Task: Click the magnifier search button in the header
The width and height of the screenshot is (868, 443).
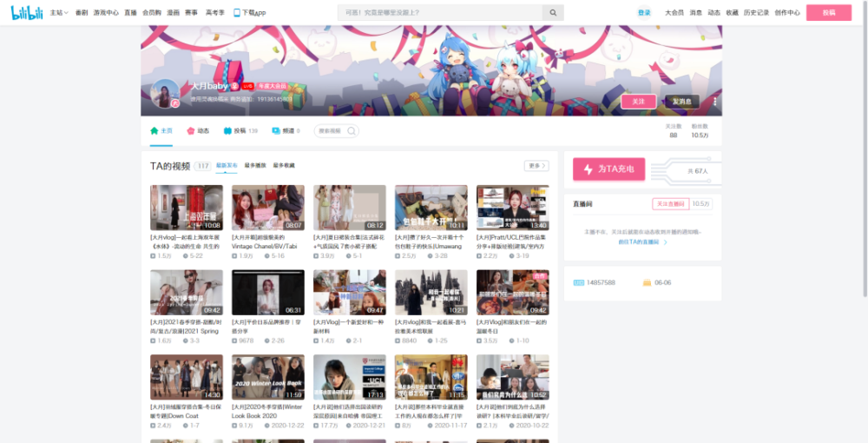Action: [x=553, y=13]
